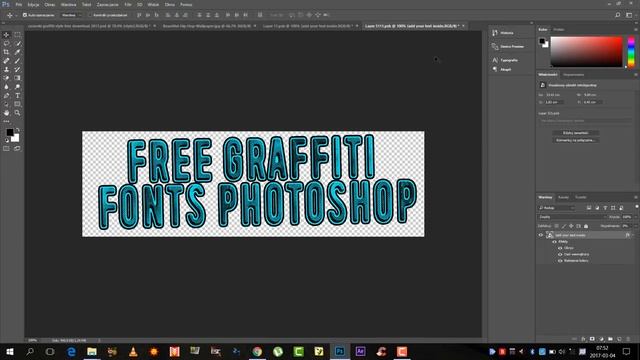Select the Eyedropper tool

tap(18, 52)
